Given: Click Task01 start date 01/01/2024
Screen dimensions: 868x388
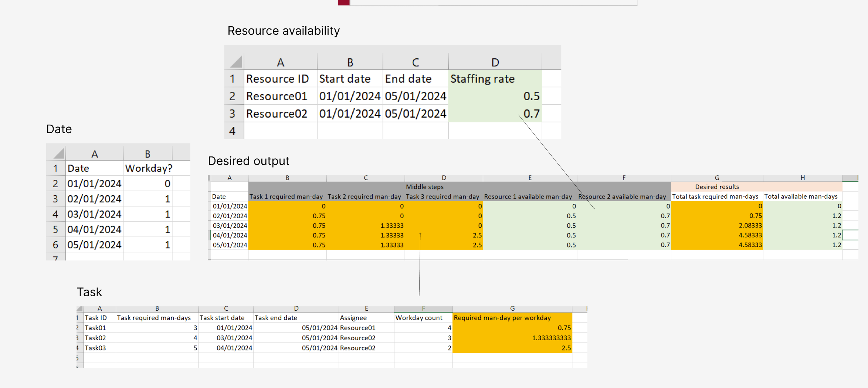Looking at the screenshot, I should 226,328.
